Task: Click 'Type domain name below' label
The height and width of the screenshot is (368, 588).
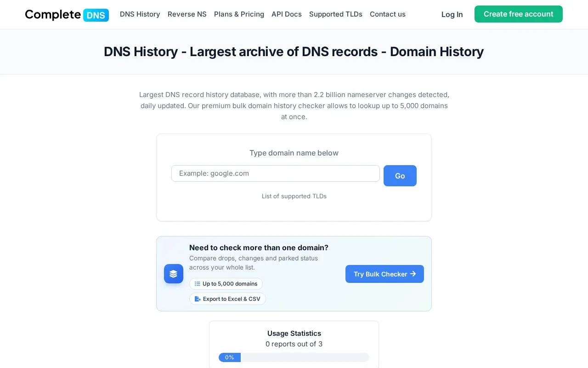Action: [x=294, y=153]
